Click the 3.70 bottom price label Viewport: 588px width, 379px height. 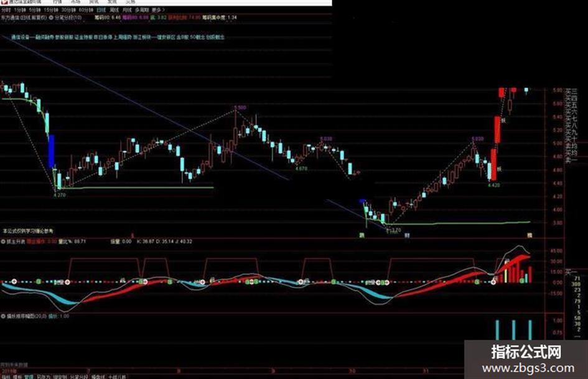[396, 230]
